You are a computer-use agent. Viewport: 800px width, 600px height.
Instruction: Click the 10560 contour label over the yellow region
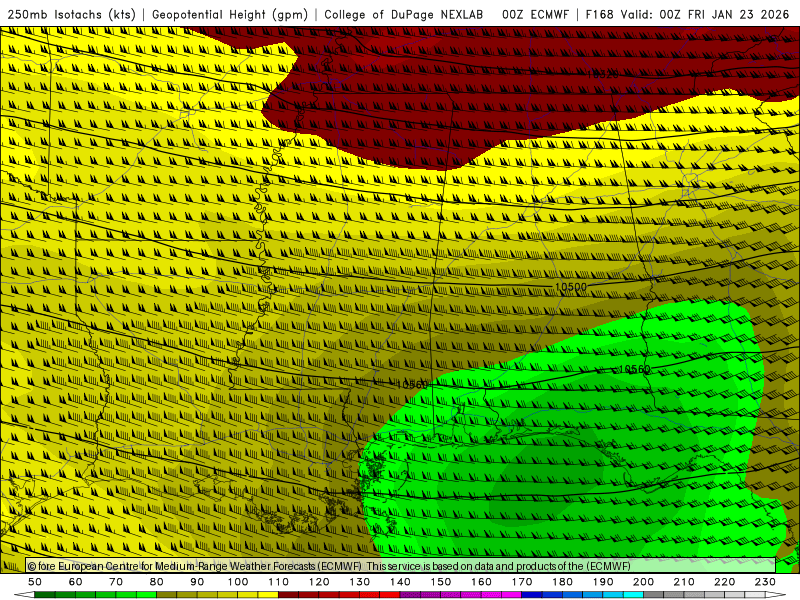click(412, 385)
